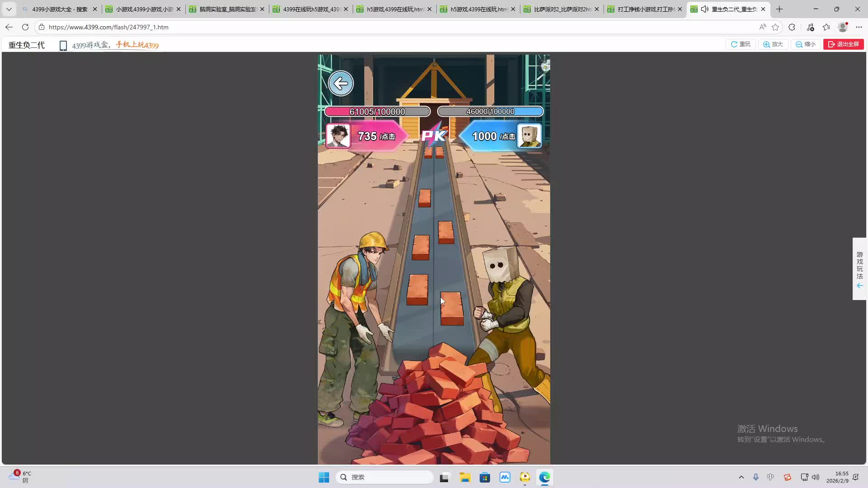Click the paper-bag opponent avatar

[x=529, y=136]
